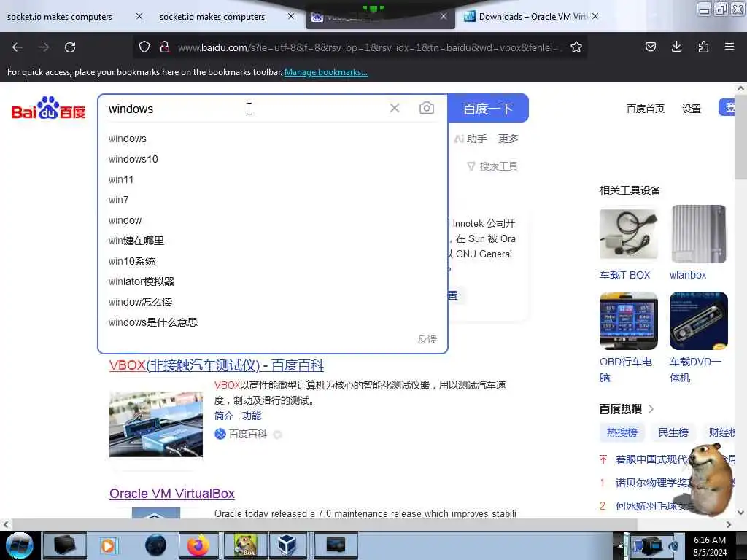Open Oracle VM VirtualBox result link

(x=172, y=494)
